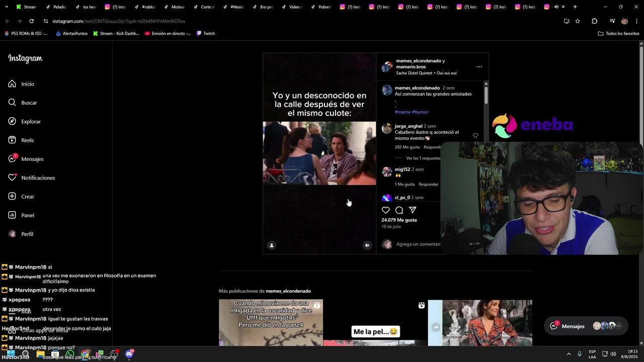Viewport: 644px width, 362px height.
Task: Click memes_elcondenado in 'Más publicaciones de'
Action: pyautogui.click(x=288, y=291)
